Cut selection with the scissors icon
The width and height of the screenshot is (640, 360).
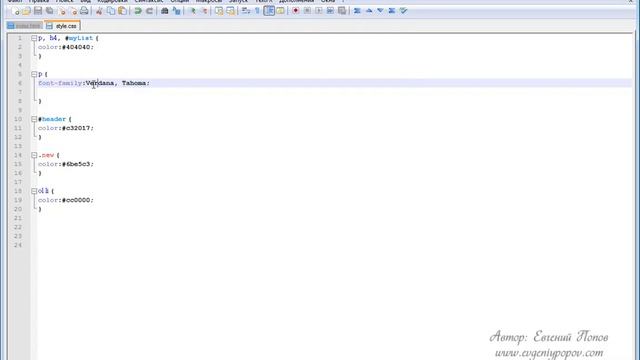tap(99, 11)
